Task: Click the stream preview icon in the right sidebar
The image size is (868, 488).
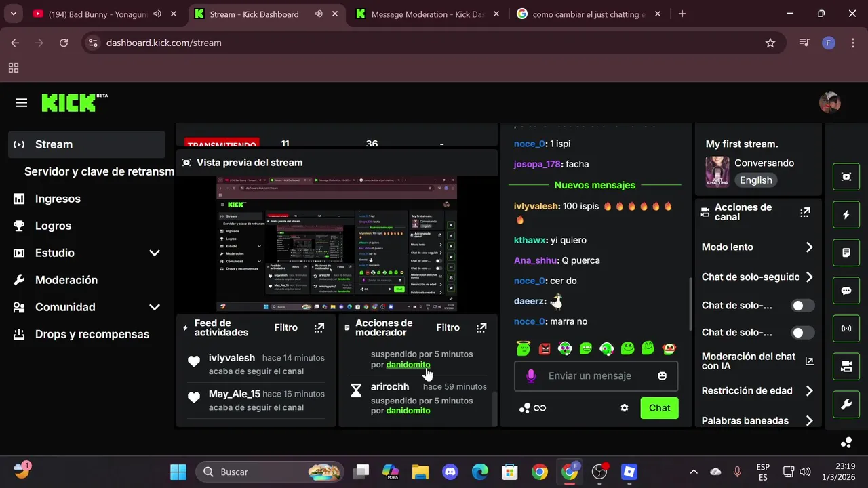Action: pyautogui.click(x=846, y=177)
